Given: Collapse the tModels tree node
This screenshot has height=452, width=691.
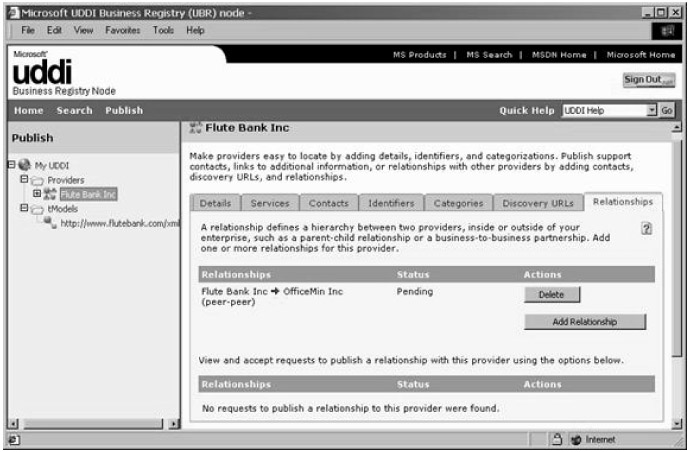Looking at the screenshot, I should 23,208.
